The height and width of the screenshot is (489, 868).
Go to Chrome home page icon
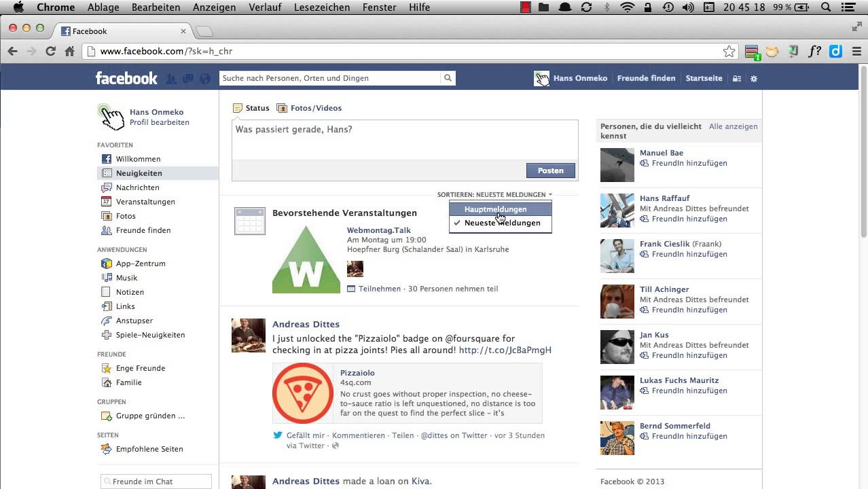(x=69, y=51)
